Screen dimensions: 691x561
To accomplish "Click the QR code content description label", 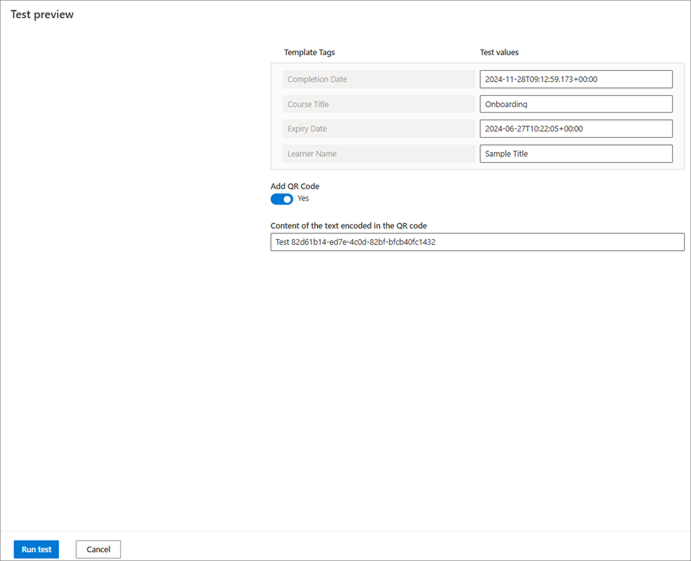I will click(x=348, y=226).
